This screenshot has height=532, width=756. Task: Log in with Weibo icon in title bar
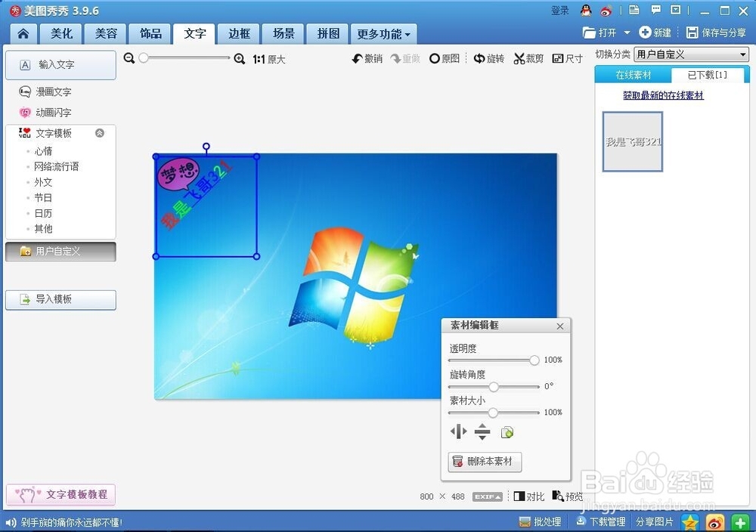pyautogui.click(x=606, y=10)
